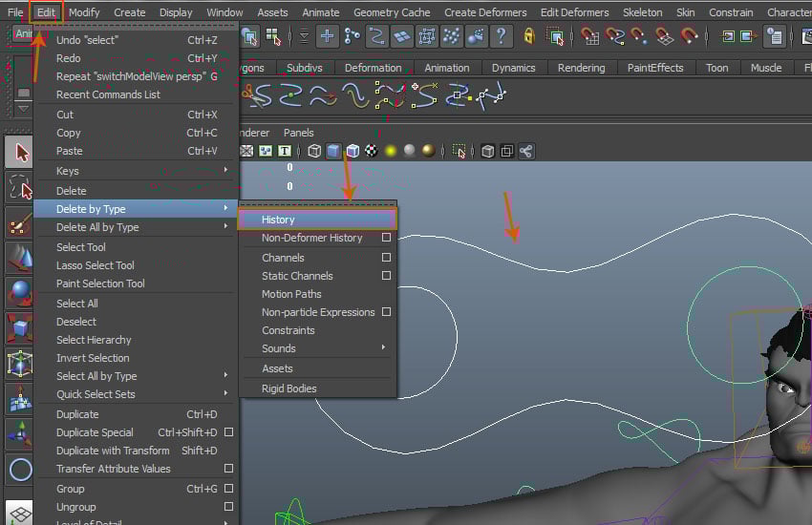Switch to the Dynamics shelf tab
Image resolution: width=812 pixels, height=525 pixels.
(x=513, y=68)
